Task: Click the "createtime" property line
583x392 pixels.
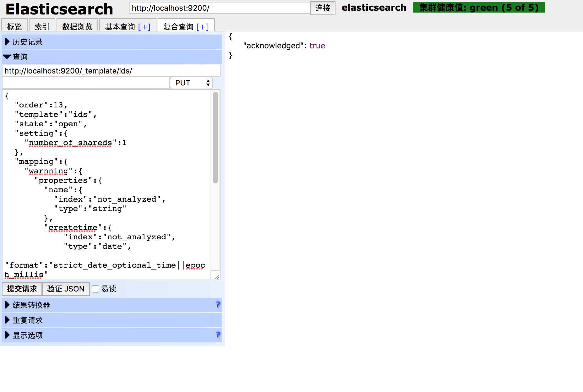Action: [x=78, y=228]
